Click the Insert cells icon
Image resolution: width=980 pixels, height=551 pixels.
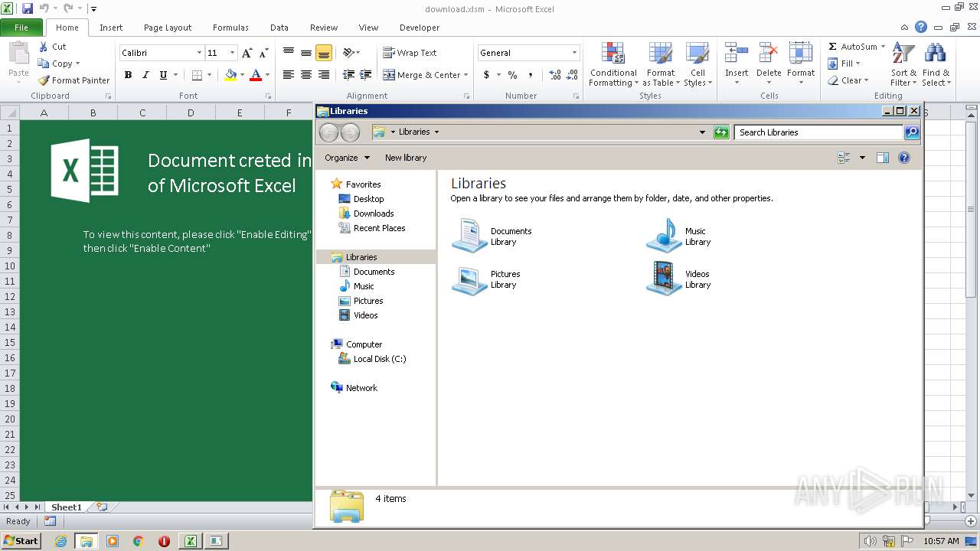(x=737, y=54)
